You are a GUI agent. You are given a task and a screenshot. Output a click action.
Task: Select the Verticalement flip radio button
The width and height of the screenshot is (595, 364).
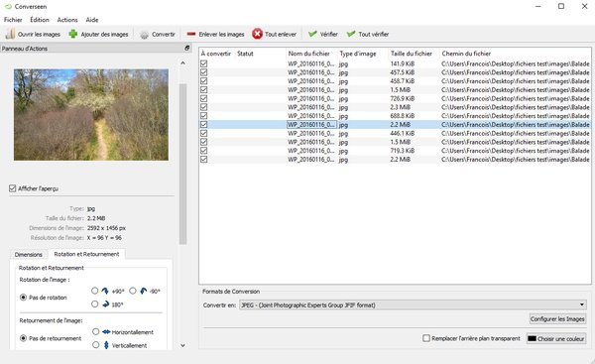[95, 344]
